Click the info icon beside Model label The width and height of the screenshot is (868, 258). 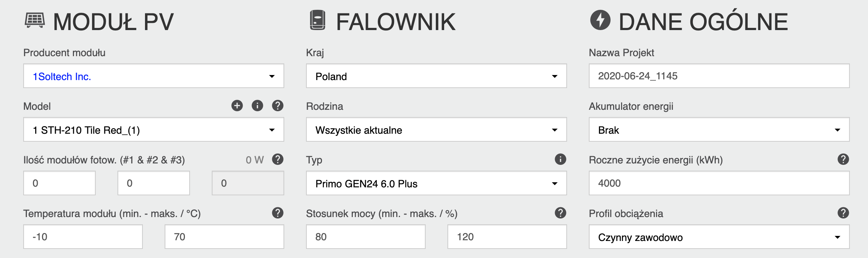257,105
